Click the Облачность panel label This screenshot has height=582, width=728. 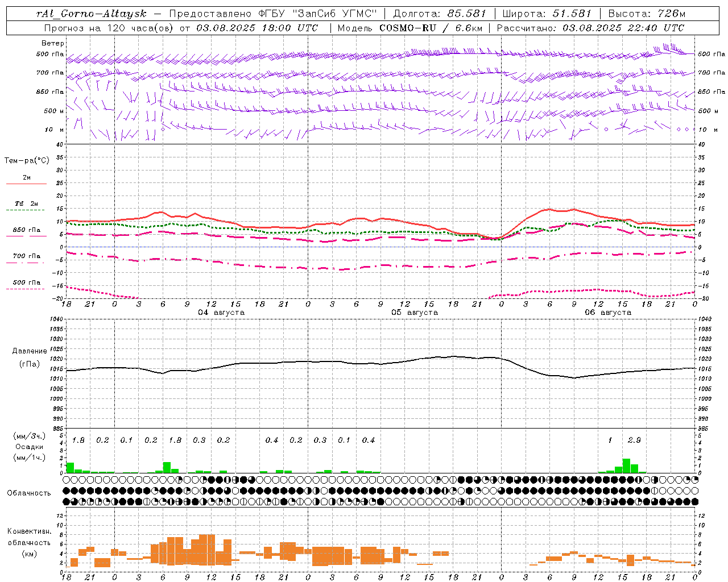29,493
